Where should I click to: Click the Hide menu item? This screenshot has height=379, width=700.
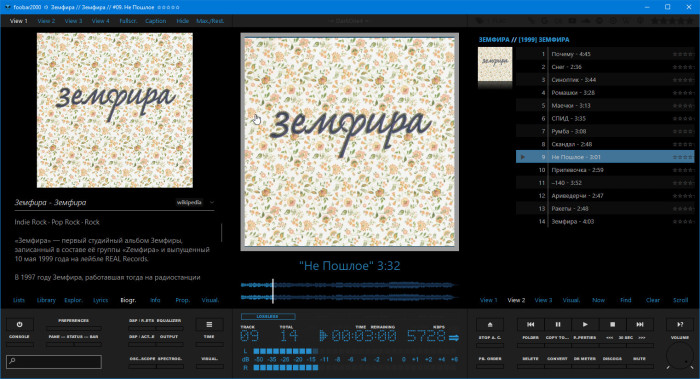(182, 21)
